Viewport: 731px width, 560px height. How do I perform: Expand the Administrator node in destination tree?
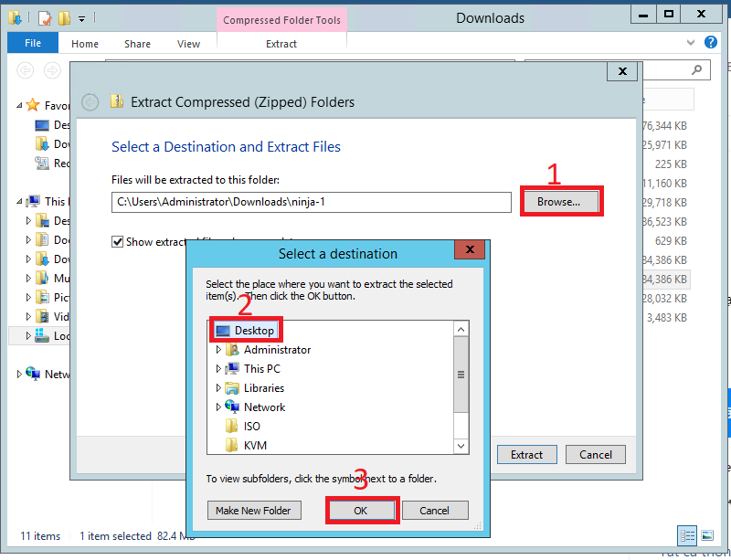coord(218,350)
